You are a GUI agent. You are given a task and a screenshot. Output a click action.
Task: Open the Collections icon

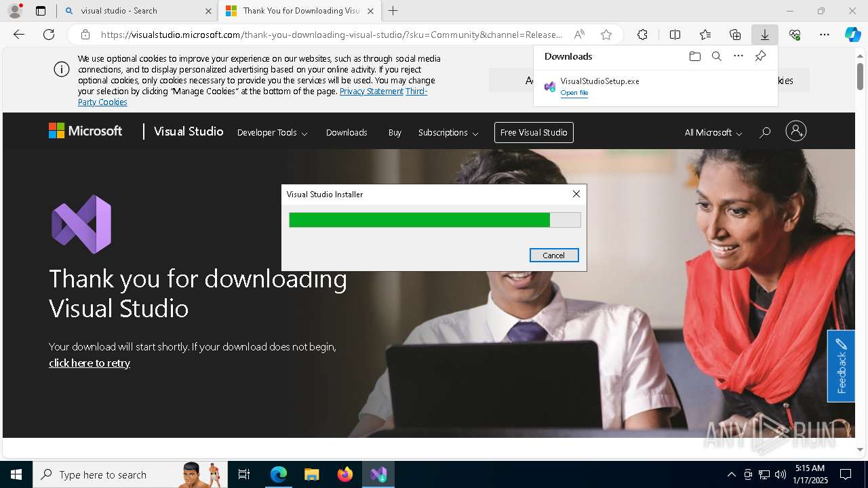735,35
